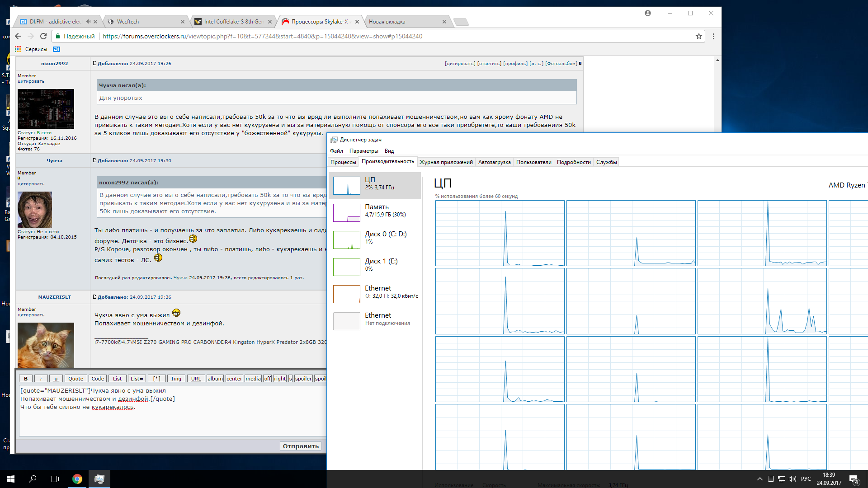The height and width of the screenshot is (488, 868).
Task: Show hidden system tray icons
Action: pos(760,479)
